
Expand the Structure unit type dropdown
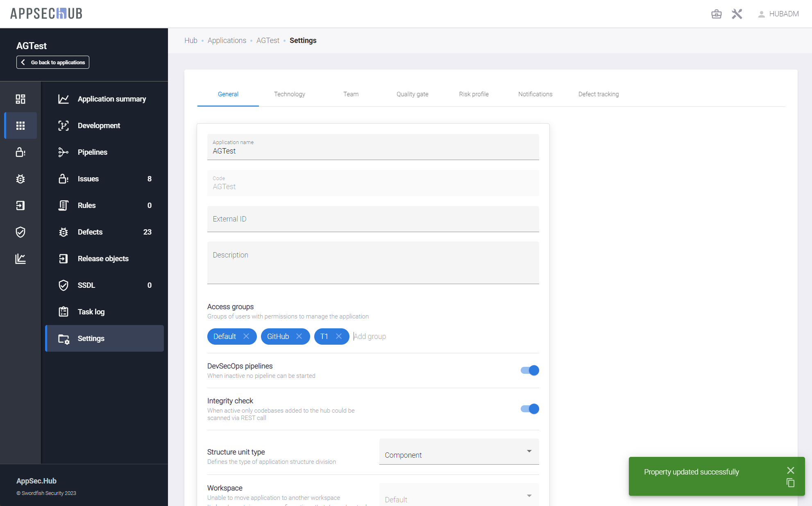click(459, 452)
